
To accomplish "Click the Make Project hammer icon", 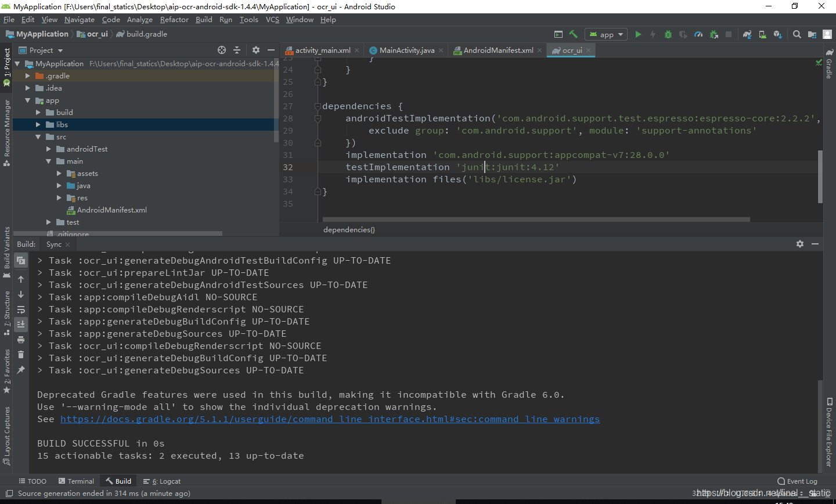I will click(x=573, y=34).
